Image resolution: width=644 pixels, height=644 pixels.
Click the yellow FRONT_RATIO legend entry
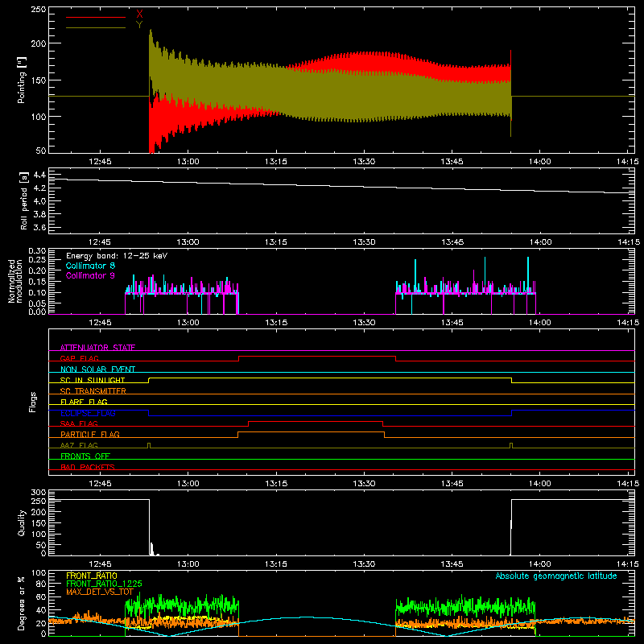coord(92,576)
